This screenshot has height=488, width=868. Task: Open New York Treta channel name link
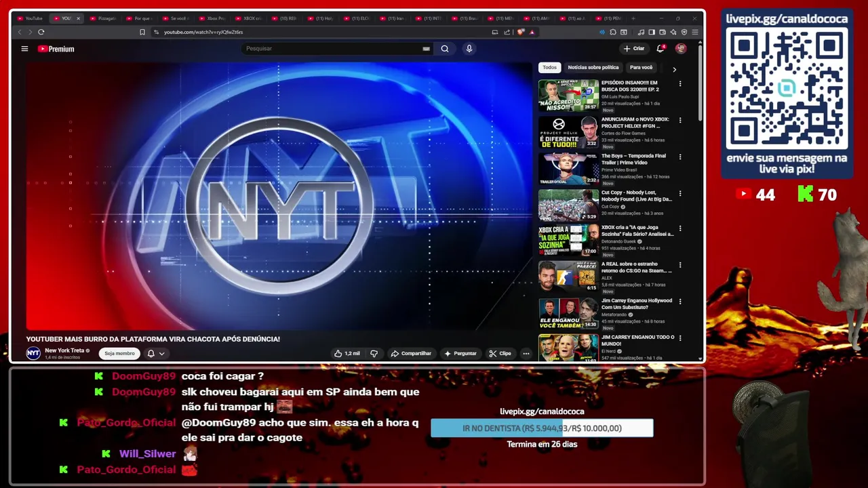pos(64,350)
